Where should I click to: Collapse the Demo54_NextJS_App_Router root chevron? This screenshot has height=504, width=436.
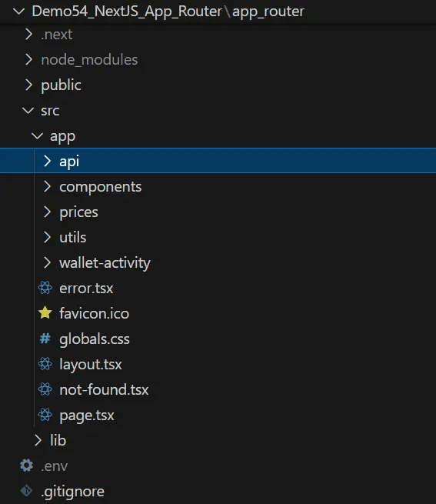pyautogui.click(x=19, y=12)
